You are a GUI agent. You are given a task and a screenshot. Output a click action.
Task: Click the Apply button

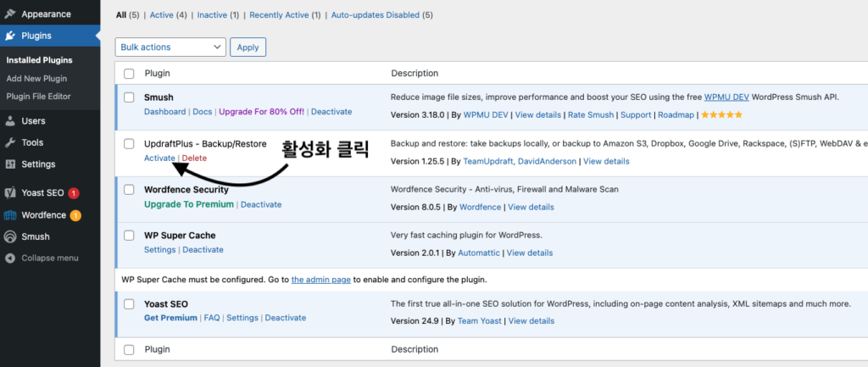tap(248, 47)
